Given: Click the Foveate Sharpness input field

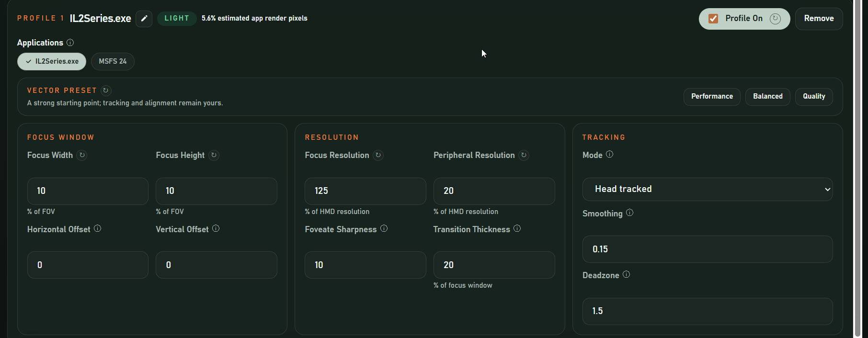Looking at the screenshot, I should coord(365,265).
